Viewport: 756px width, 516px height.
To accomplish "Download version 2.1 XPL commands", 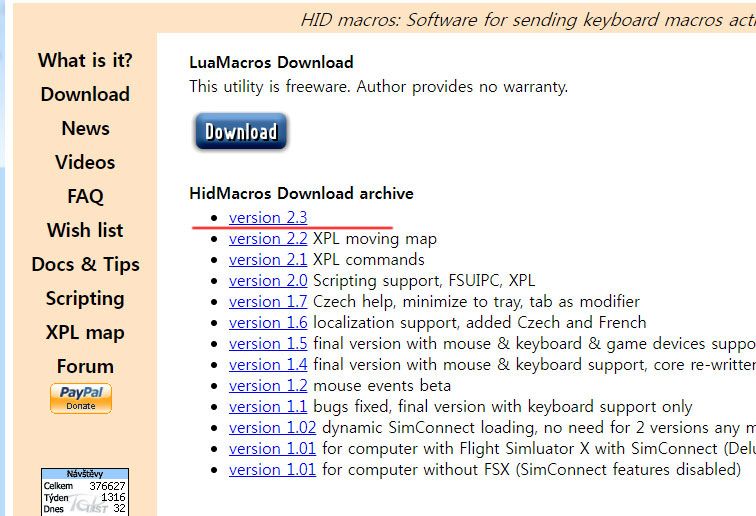I will (x=268, y=259).
